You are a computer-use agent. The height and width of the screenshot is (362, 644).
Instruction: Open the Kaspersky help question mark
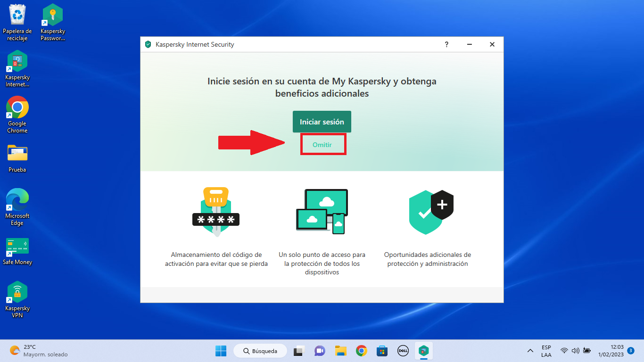coord(446,44)
